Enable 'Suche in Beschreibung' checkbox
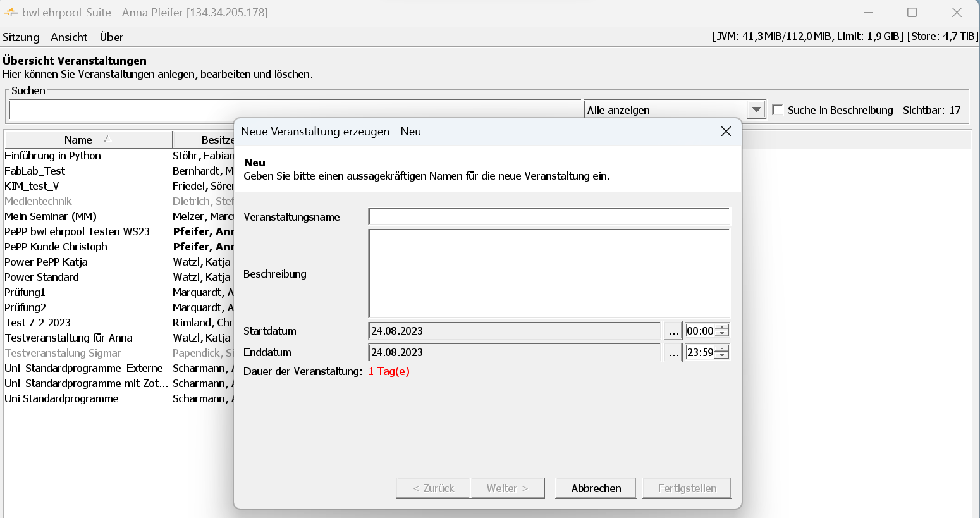This screenshot has width=980, height=518. (778, 110)
